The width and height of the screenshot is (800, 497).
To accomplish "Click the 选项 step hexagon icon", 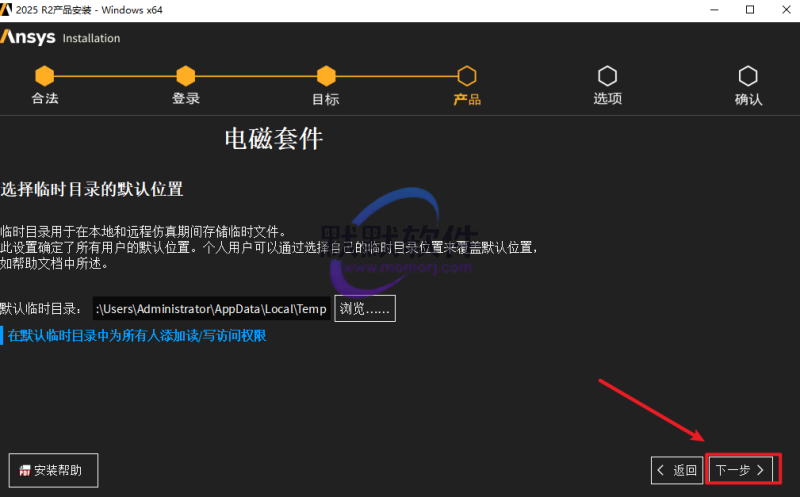I will [x=607, y=76].
